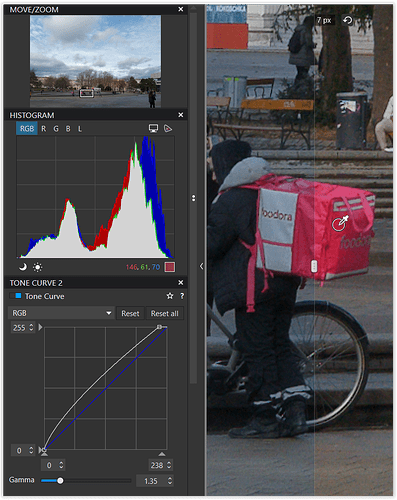Close the Move/Zoom panel
Image resolution: width=397 pixels, height=500 pixels.
tap(181, 9)
